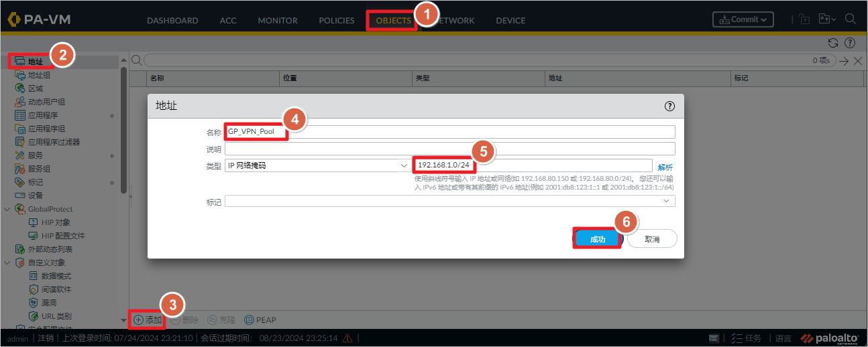
Task: Select the OBJECTS tab
Action: [393, 20]
